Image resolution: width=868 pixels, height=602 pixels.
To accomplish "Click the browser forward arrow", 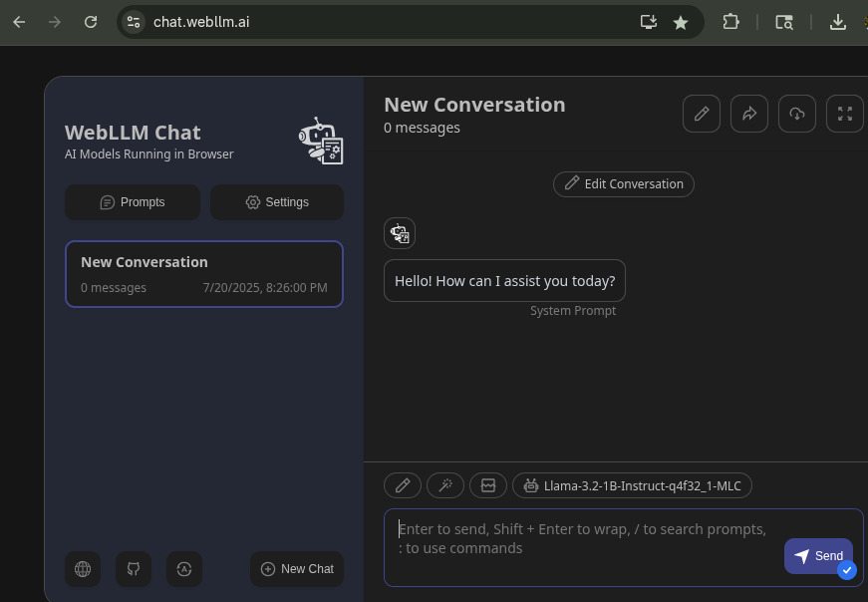I will (54, 22).
